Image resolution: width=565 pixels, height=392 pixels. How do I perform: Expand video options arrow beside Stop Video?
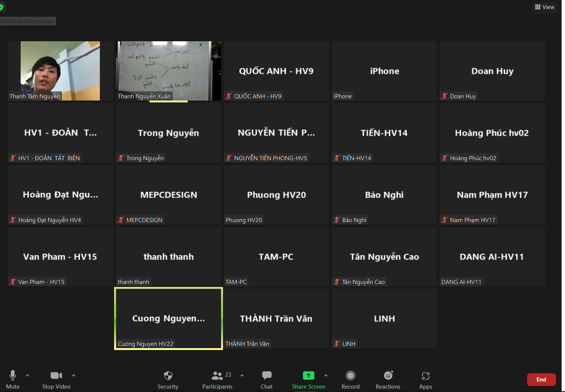point(74,375)
